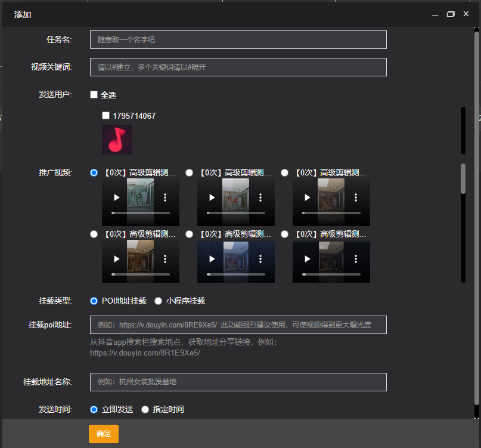The width and height of the screenshot is (481, 448).
Task: Play the last video in bottom row
Action: tap(307, 259)
